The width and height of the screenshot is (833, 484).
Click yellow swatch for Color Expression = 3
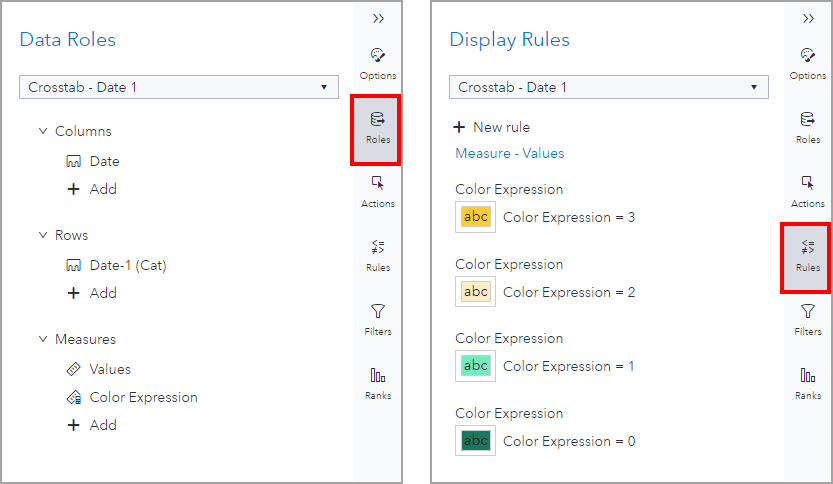click(476, 217)
